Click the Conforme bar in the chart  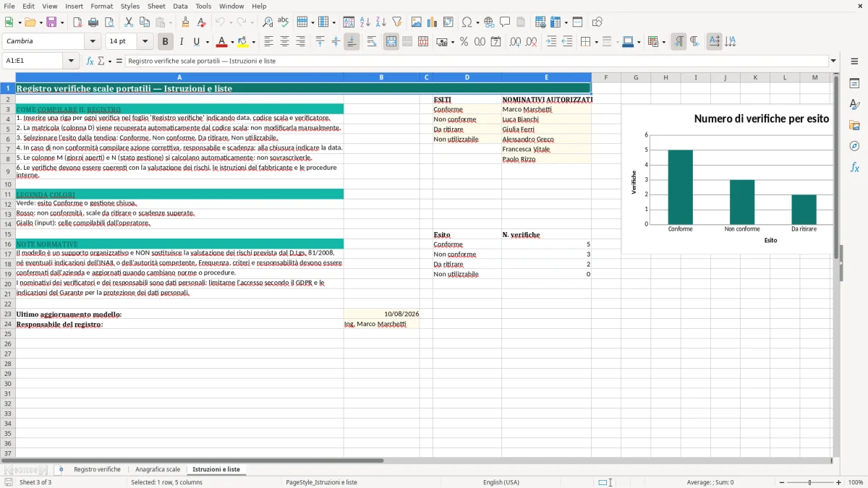pos(680,187)
